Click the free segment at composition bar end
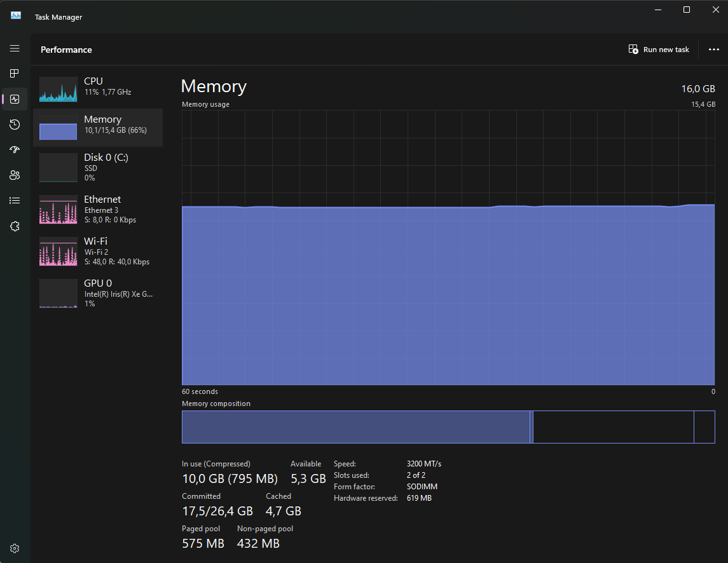 704,427
